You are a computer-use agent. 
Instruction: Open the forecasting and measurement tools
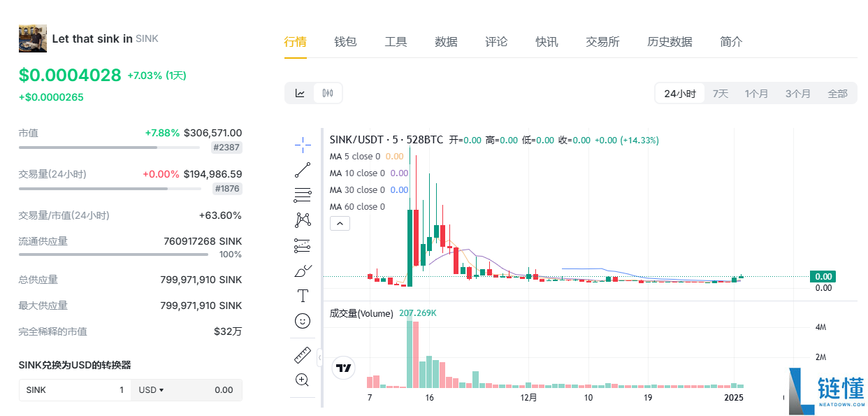(303, 245)
